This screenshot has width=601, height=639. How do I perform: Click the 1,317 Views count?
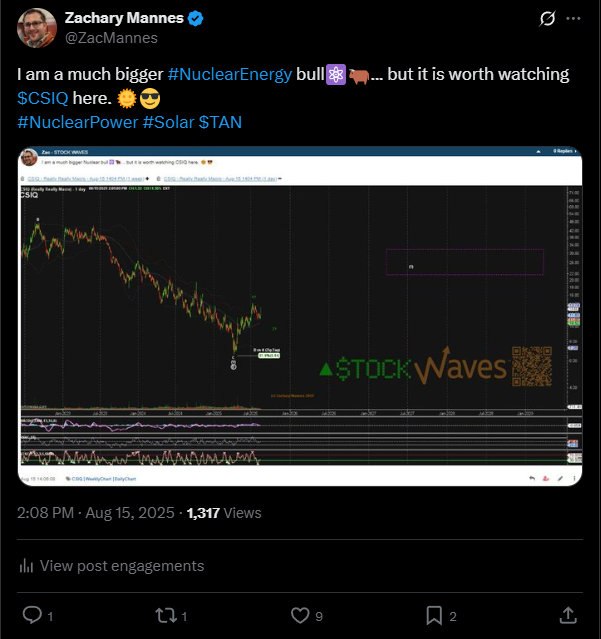pyautogui.click(x=224, y=513)
